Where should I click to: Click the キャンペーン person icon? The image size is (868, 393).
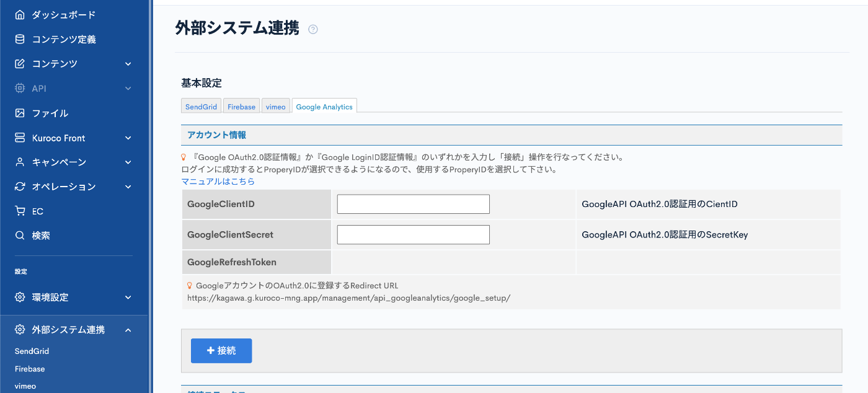pyautogui.click(x=20, y=162)
